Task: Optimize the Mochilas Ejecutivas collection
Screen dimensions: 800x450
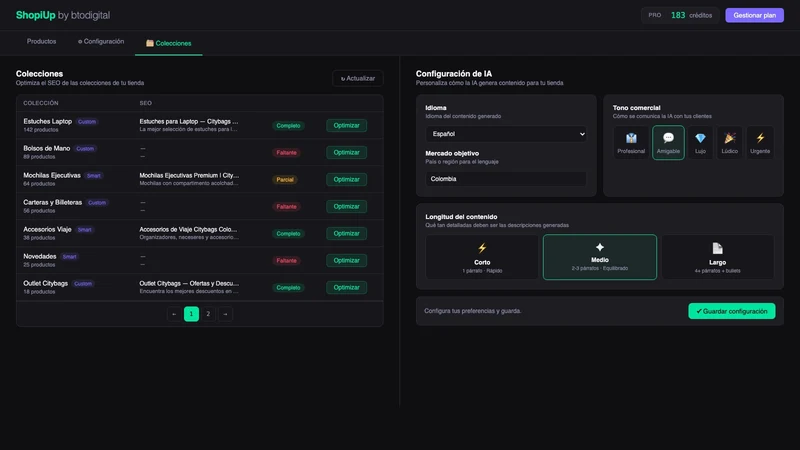Action: tap(346, 180)
